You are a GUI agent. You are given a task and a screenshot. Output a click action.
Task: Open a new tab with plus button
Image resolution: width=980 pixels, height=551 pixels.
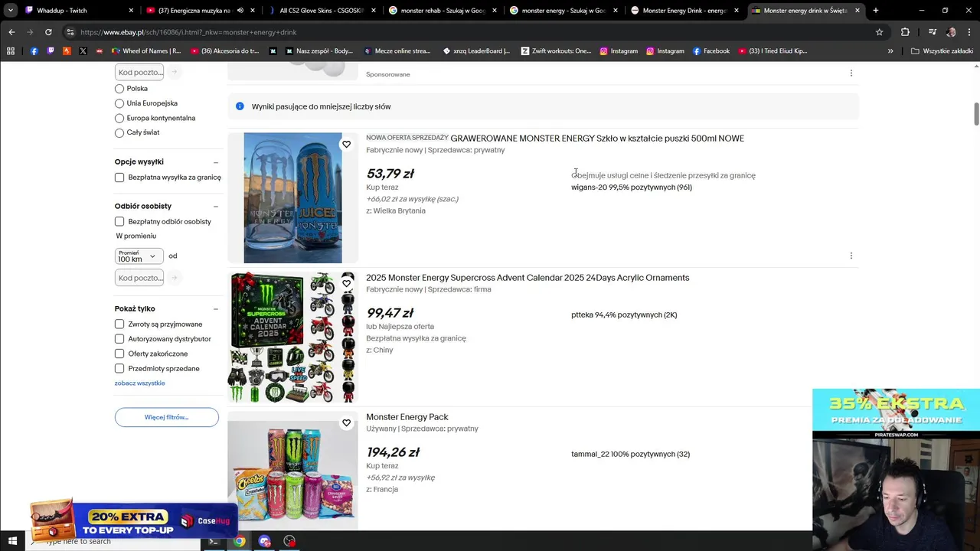pos(875,11)
